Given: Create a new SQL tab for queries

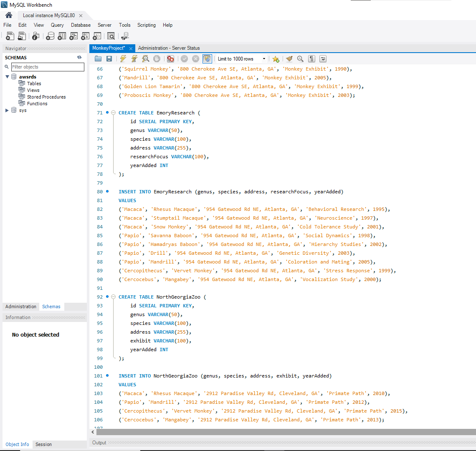Looking at the screenshot, I should click(10, 36).
